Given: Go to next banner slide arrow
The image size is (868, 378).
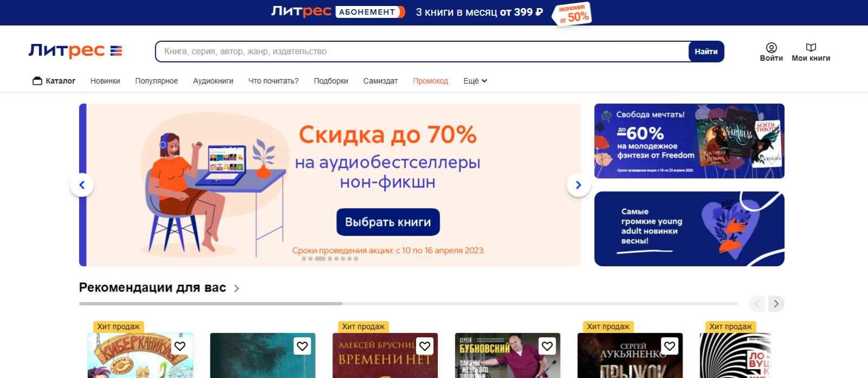Looking at the screenshot, I should (578, 185).
